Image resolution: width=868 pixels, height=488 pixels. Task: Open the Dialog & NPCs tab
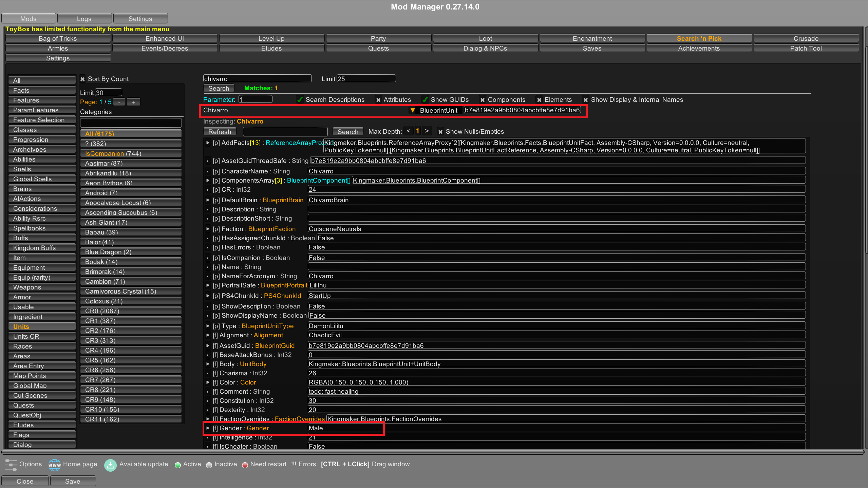(x=485, y=48)
